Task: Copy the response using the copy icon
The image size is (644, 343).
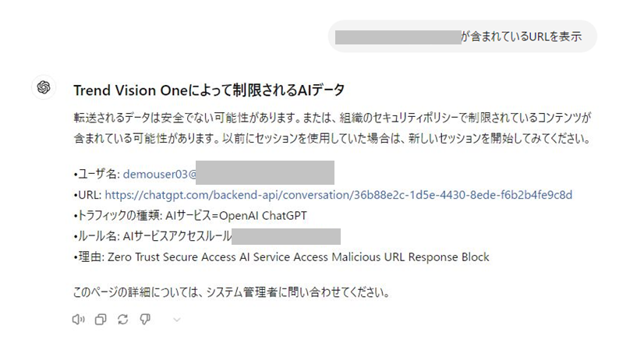Action: [x=101, y=319]
